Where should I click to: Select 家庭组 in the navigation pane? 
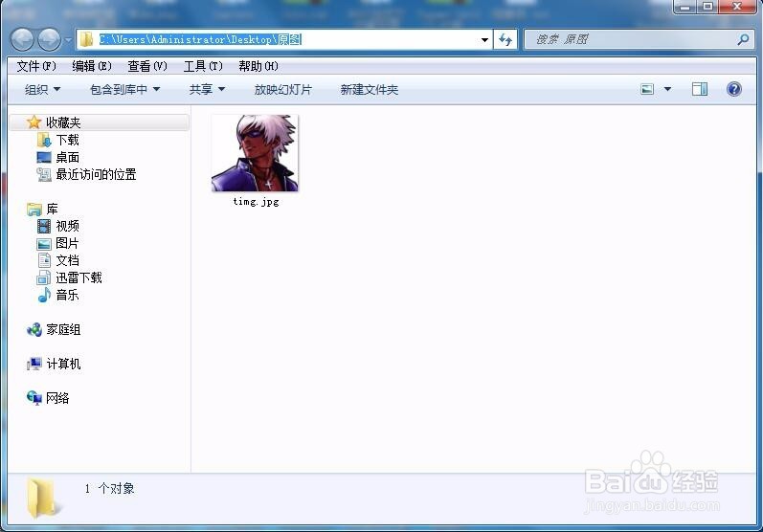point(63,330)
